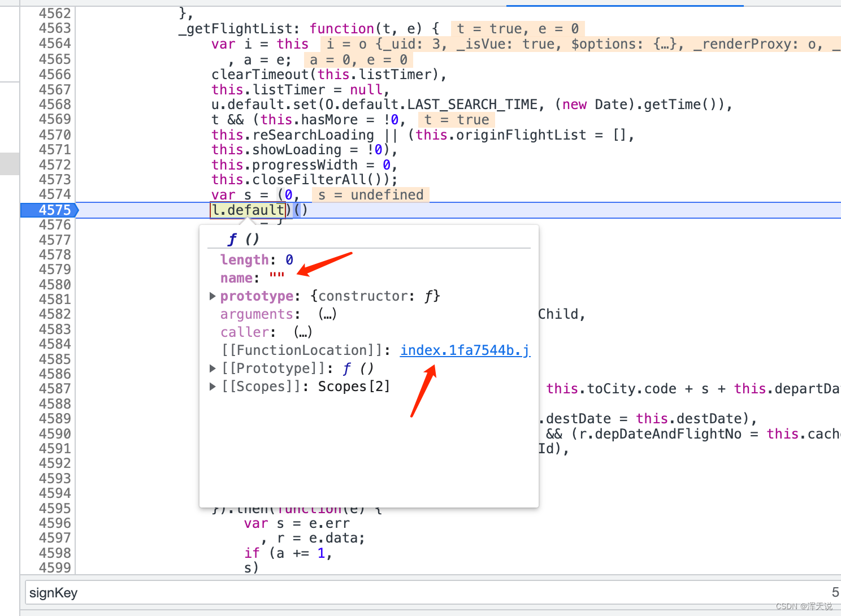Click '{constructor: f}' value in tooltip

pos(375,296)
